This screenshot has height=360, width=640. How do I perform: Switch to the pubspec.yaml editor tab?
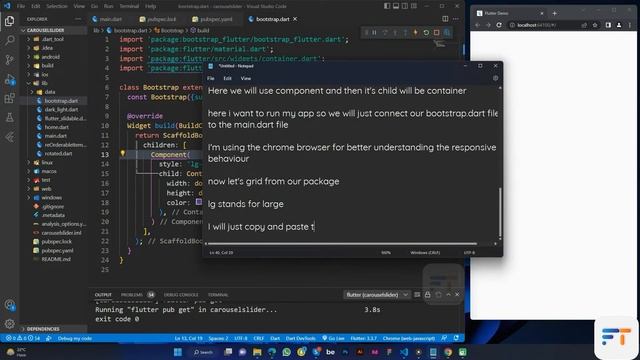(x=212, y=19)
